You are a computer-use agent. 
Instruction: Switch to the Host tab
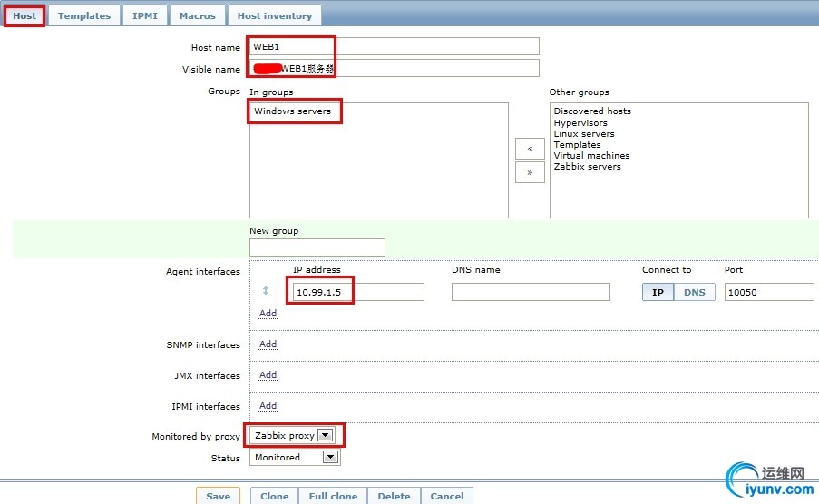point(24,15)
